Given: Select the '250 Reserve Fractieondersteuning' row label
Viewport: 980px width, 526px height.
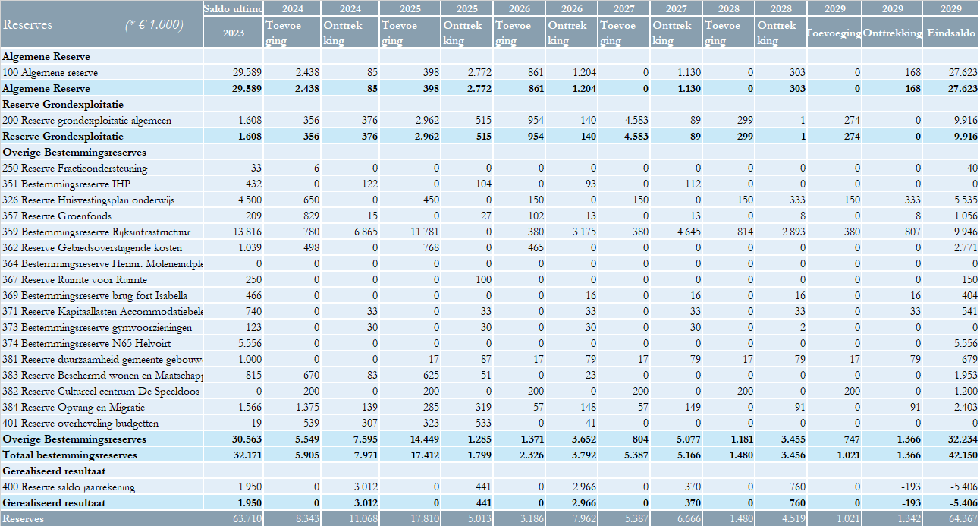Looking at the screenshot, I should pos(74,169).
